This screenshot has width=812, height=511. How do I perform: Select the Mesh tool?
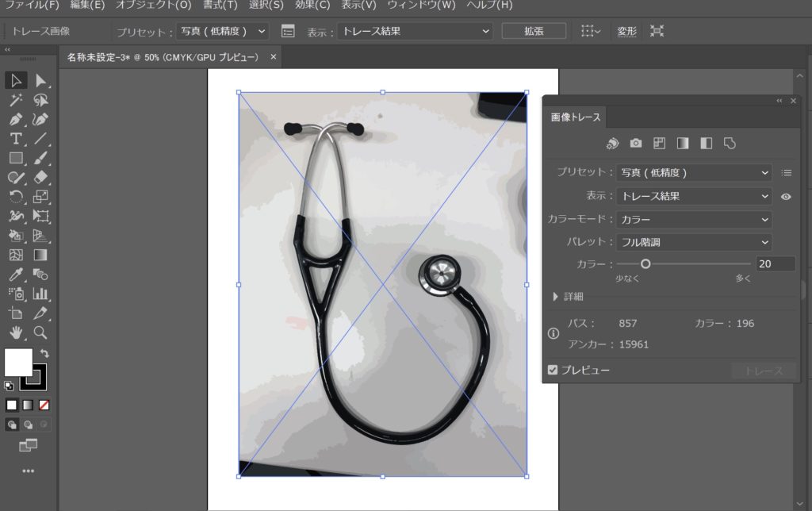[x=16, y=255]
